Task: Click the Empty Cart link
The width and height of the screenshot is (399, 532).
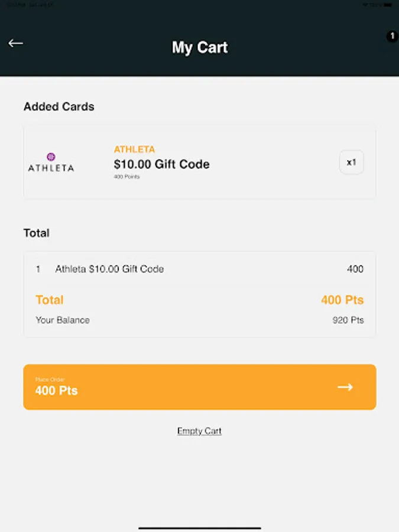Action: (199, 431)
